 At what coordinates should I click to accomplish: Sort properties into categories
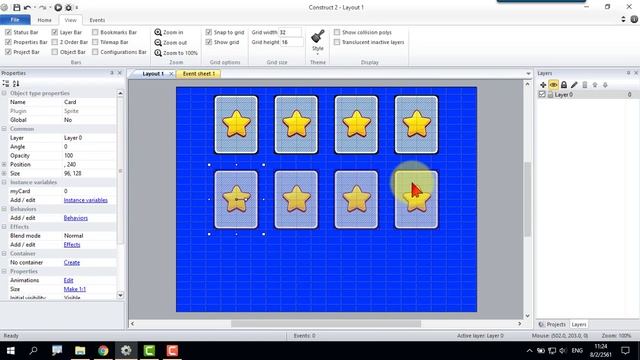(x=6, y=83)
